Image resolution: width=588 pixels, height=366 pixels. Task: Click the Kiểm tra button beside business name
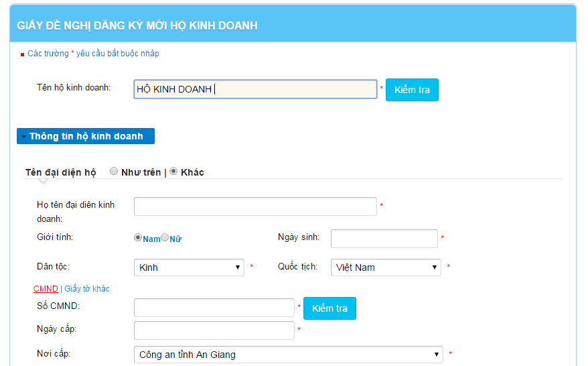412,90
